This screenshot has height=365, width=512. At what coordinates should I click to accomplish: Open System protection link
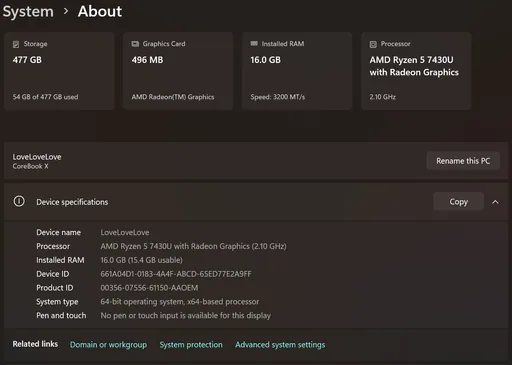click(x=191, y=345)
